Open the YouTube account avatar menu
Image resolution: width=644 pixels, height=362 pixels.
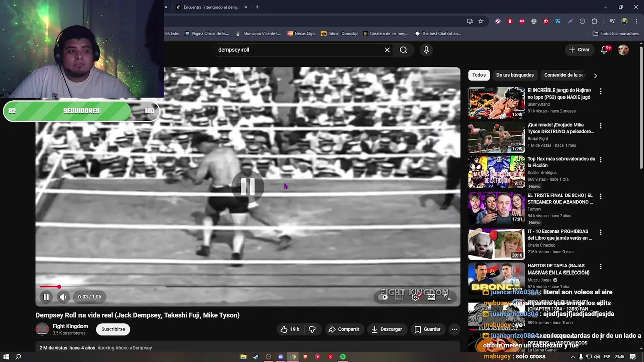click(x=623, y=50)
